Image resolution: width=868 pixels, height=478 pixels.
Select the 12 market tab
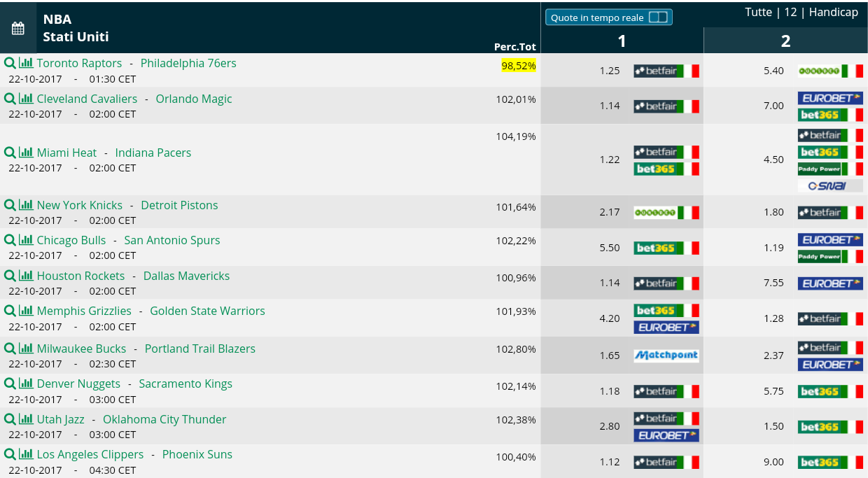click(790, 13)
